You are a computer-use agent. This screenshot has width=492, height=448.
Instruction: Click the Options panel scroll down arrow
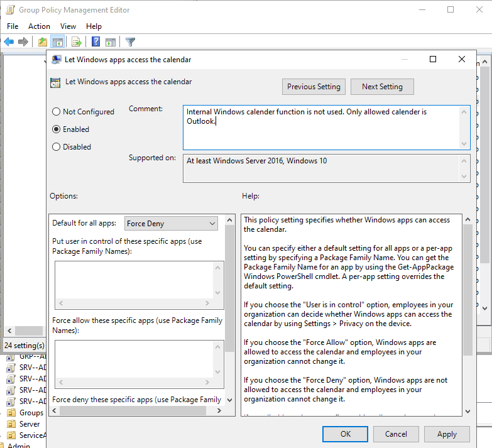(x=230, y=400)
